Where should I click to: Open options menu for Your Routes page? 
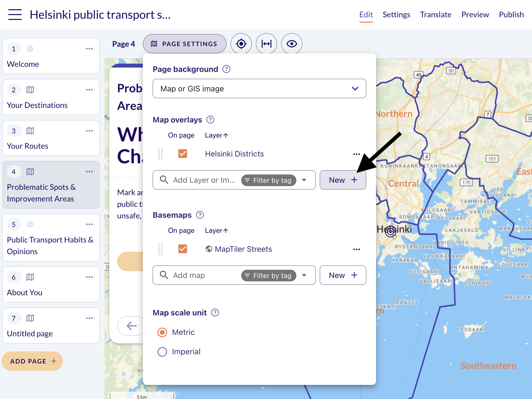tap(89, 131)
